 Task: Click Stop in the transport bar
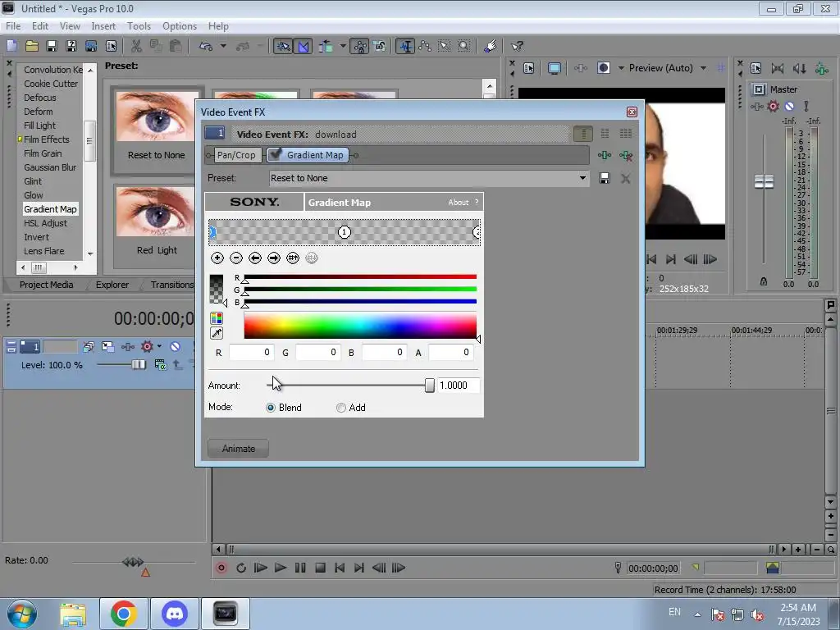(x=320, y=568)
